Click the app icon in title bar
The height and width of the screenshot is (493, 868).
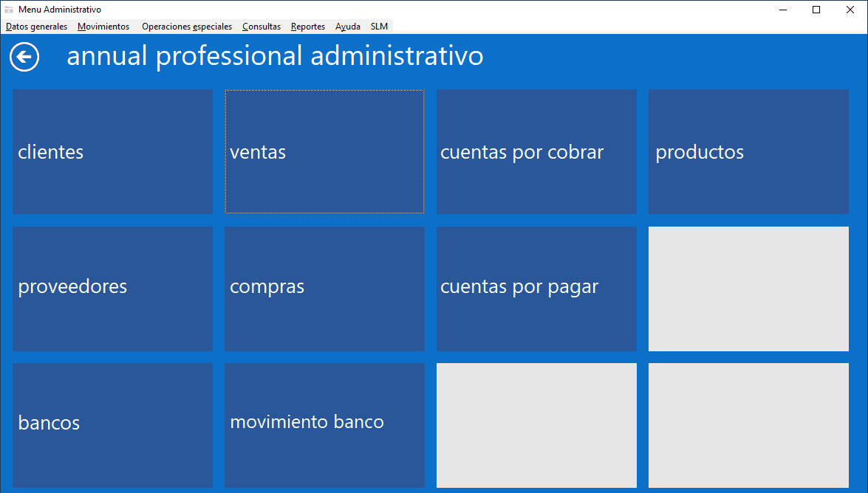(9, 10)
